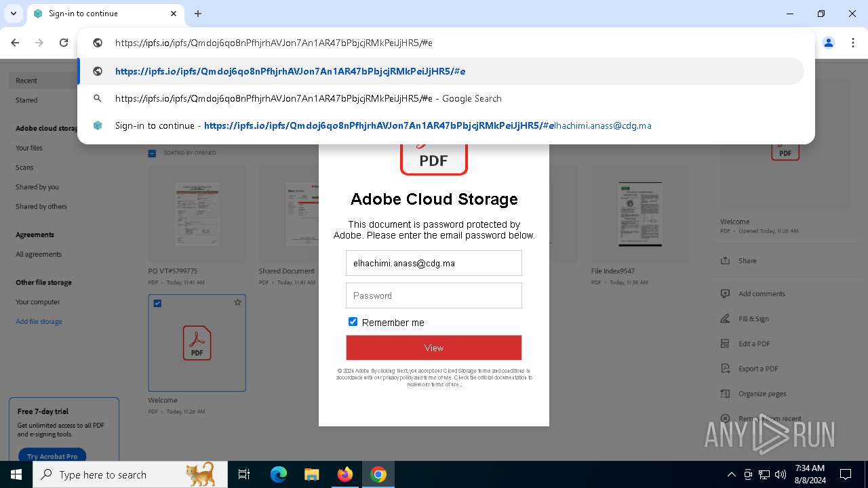Open Scans in the sidebar
The width and height of the screenshot is (868, 488).
[x=24, y=167]
